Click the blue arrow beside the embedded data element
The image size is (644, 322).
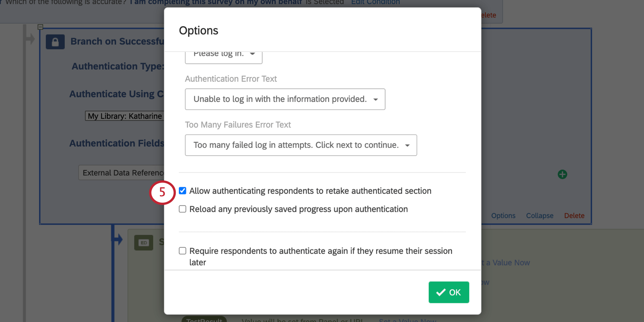click(x=119, y=239)
